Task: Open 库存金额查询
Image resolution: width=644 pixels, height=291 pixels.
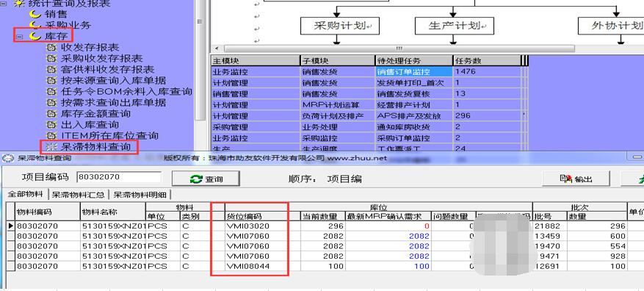Action: point(95,113)
